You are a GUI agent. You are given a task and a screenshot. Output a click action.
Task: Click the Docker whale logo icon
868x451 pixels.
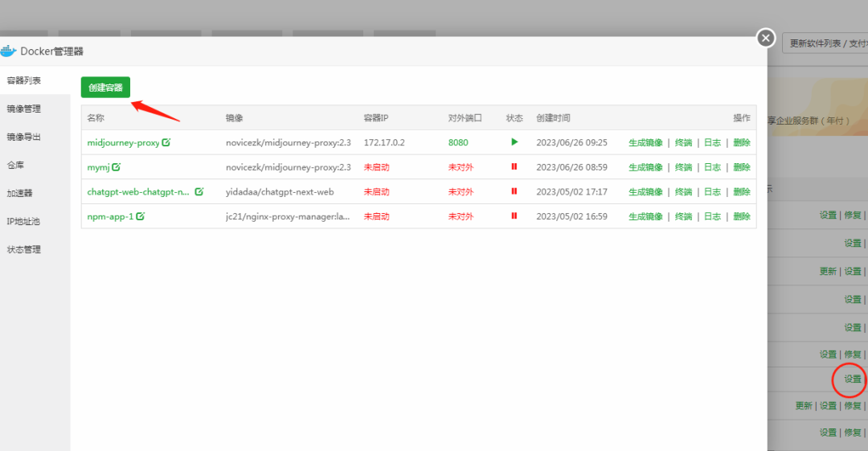pyautogui.click(x=8, y=51)
